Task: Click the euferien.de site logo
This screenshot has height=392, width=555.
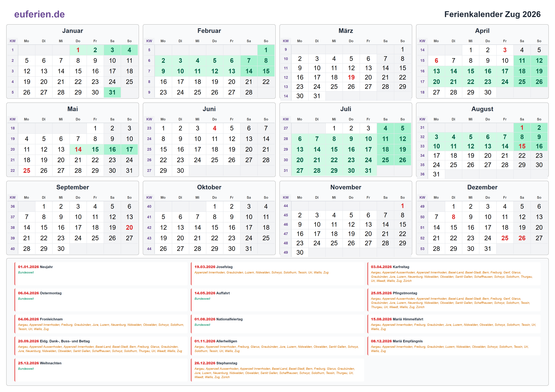Action: 39,14
